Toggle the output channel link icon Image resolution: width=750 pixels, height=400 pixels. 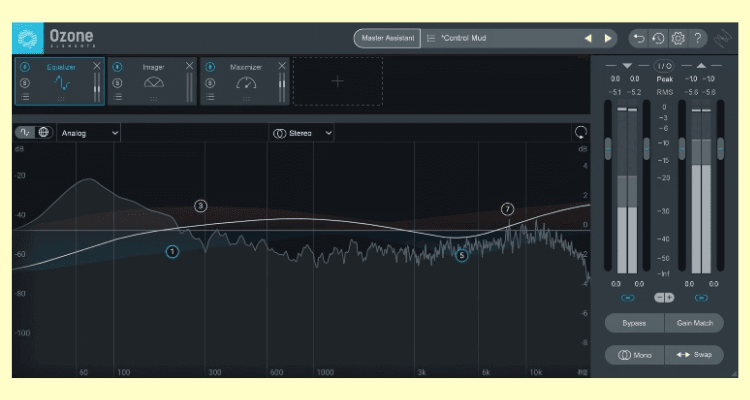click(701, 298)
